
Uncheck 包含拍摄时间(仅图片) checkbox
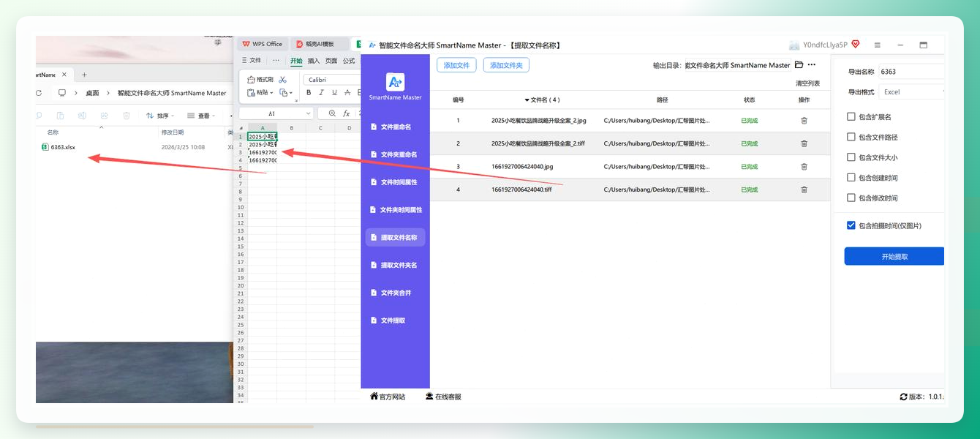tap(851, 225)
